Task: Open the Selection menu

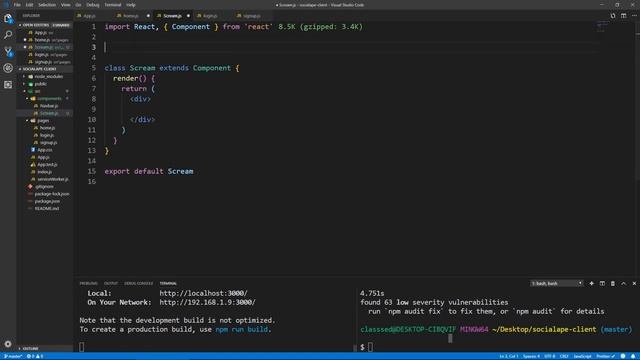Action: (x=47, y=5)
